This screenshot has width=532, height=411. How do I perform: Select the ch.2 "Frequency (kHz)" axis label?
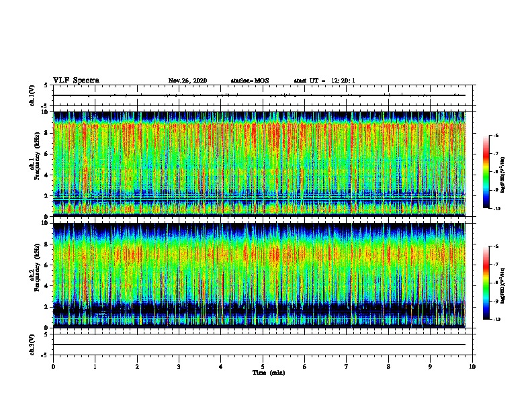click(37, 267)
